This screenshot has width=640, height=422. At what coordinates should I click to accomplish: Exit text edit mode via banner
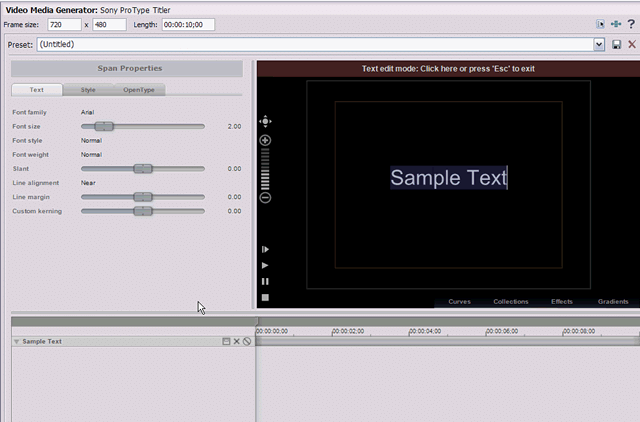coord(448,69)
